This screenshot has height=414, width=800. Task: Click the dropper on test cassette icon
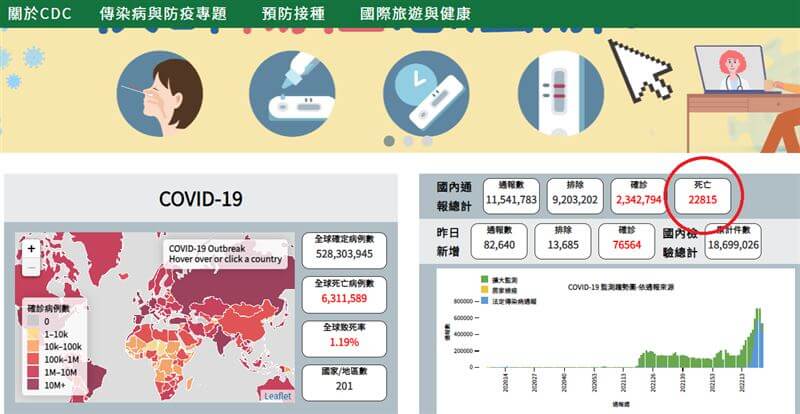[292, 93]
